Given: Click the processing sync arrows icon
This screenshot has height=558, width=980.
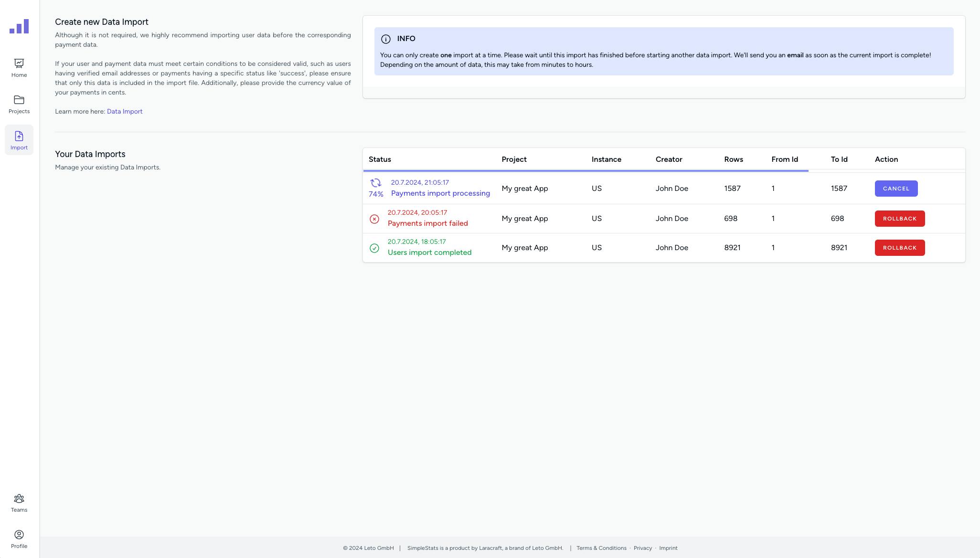Looking at the screenshot, I should pos(376,183).
